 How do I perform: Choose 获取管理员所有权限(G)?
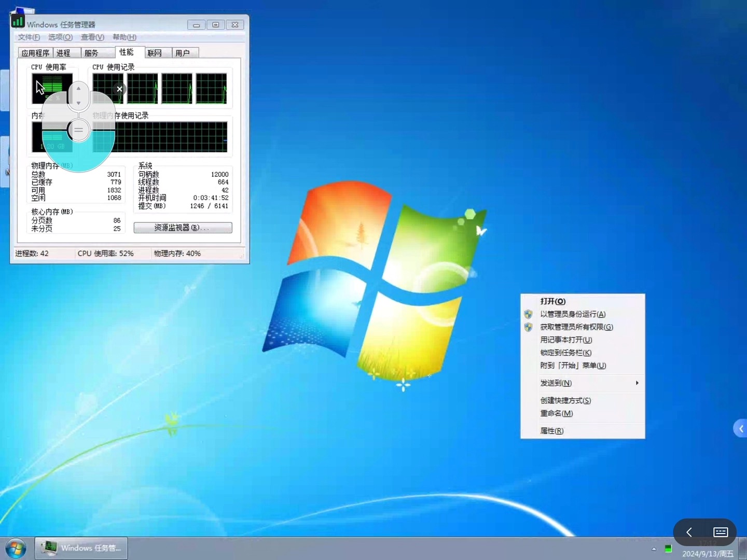[x=583, y=327]
